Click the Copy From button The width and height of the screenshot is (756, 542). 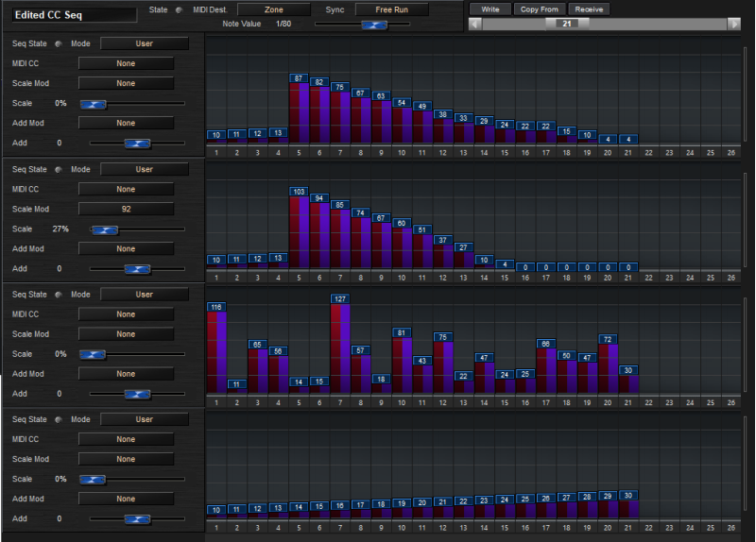tap(540, 8)
